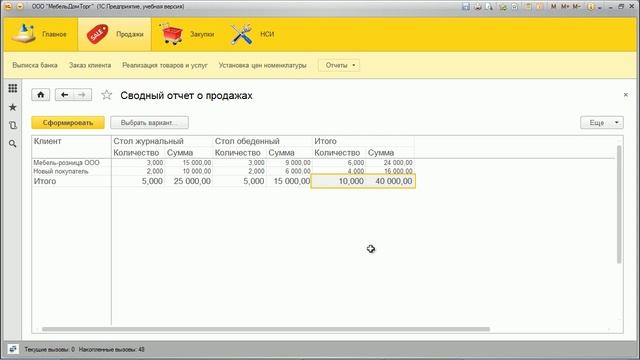Select the Стол журнальный header cell
Viewport: 640px width, 360px height.
coord(162,141)
